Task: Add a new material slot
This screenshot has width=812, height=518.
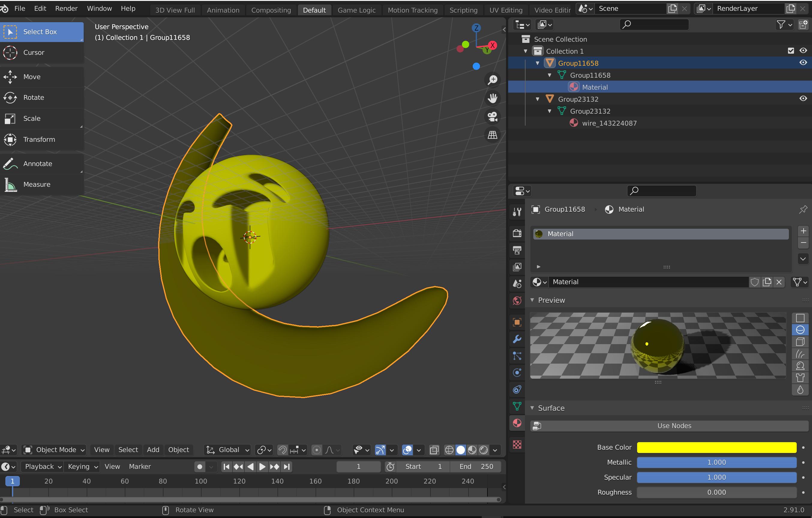Action: [803, 231]
